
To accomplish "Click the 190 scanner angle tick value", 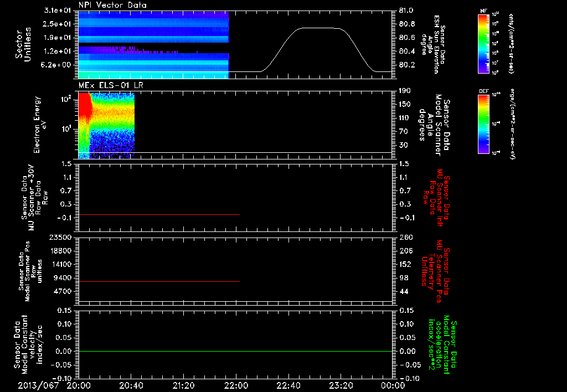I will point(405,91).
